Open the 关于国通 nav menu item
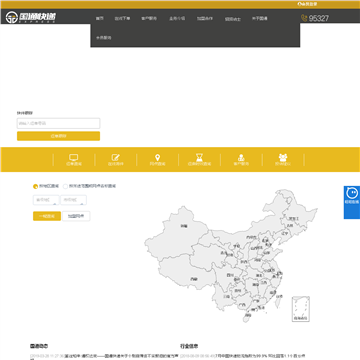Viewport: 360px width, 360px height. coord(260,19)
